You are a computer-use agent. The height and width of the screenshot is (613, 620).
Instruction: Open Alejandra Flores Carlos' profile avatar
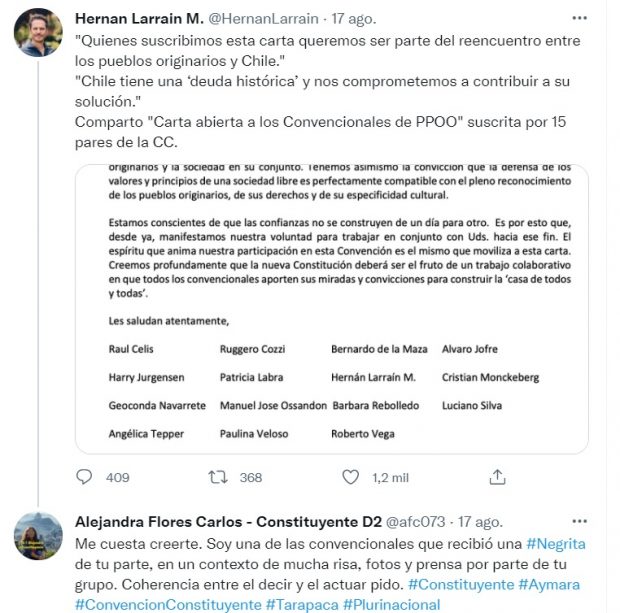(x=38, y=537)
